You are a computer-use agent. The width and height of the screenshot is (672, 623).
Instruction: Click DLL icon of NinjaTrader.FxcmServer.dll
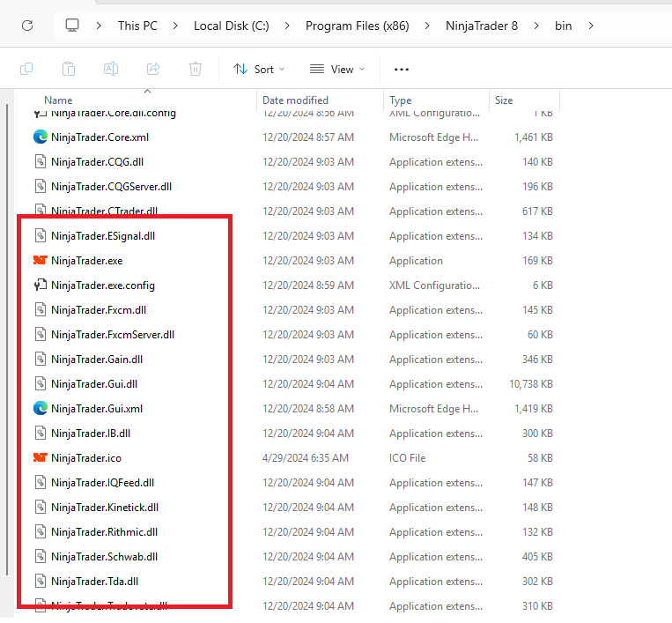(x=41, y=335)
